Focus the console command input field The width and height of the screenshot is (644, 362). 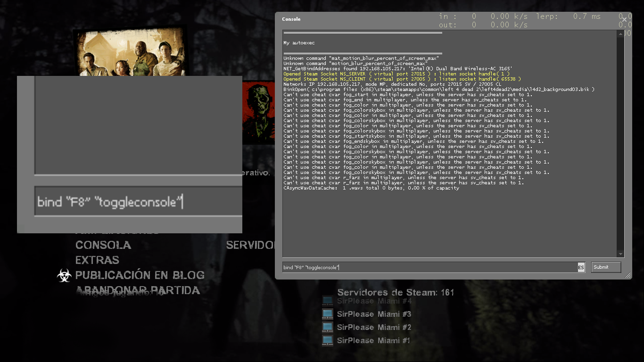[x=430, y=267]
